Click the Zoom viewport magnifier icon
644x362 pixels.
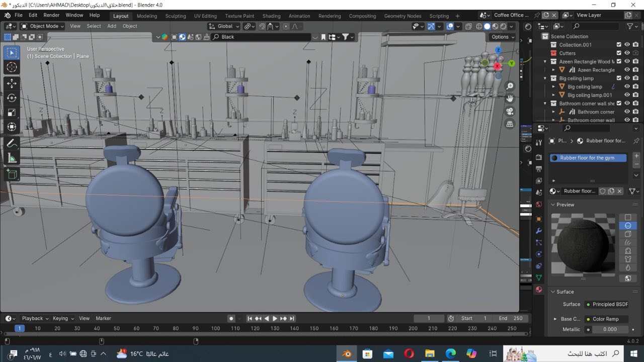(x=510, y=86)
